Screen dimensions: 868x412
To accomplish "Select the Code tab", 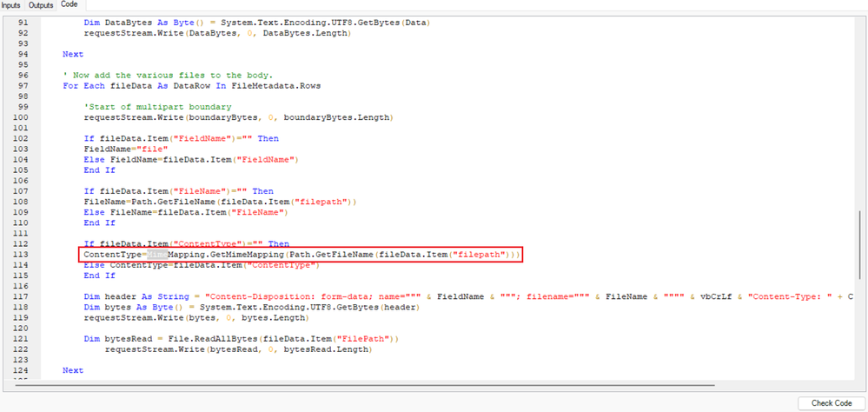I will (69, 5).
